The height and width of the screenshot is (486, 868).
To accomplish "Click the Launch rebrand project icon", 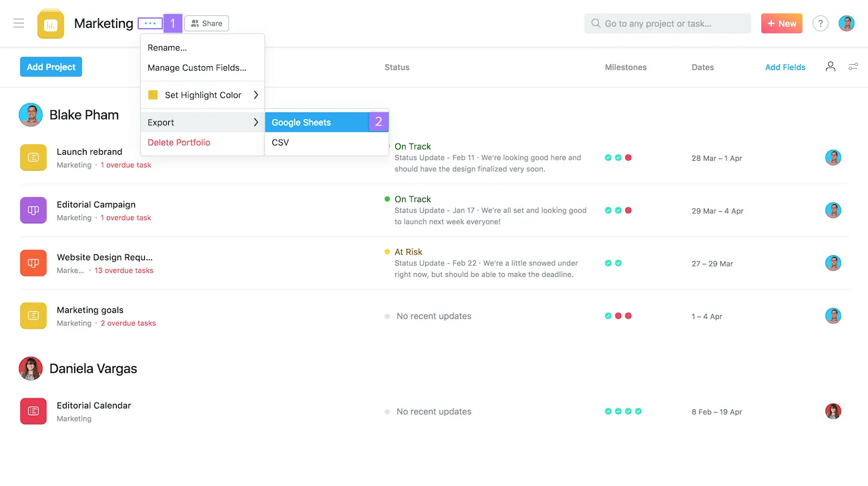I will pyautogui.click(x=33, y=158).
